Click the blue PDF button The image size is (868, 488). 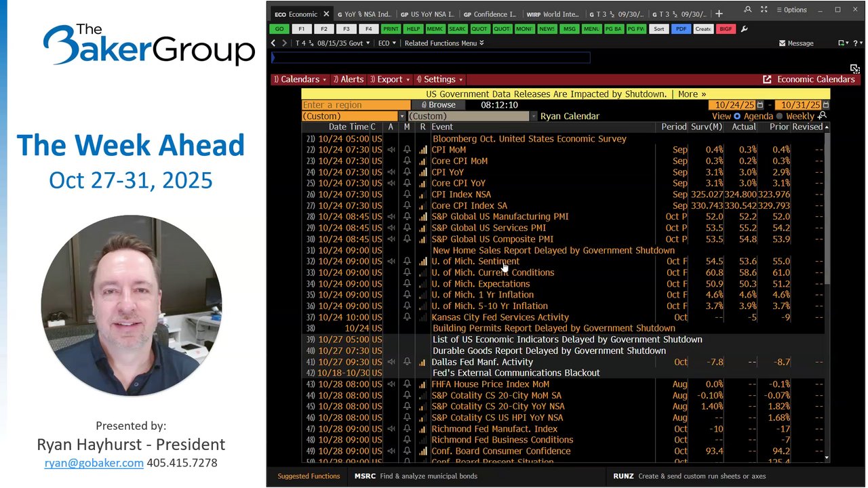[x=680, y=29]
